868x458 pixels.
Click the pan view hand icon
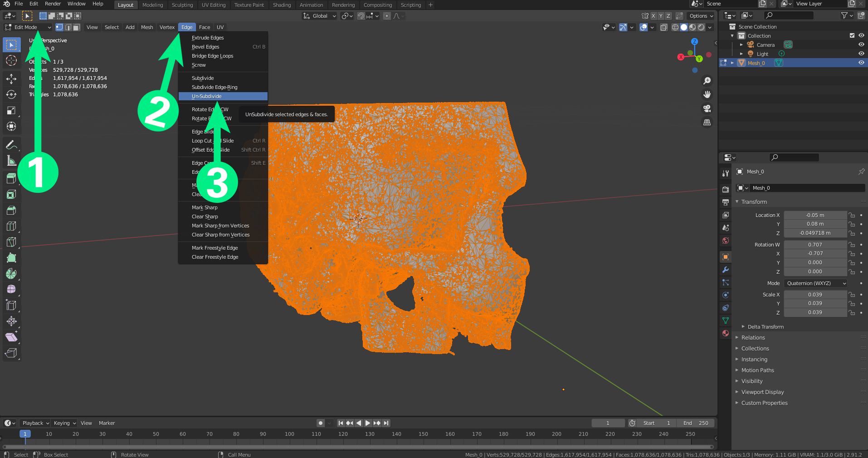[707, 94]
